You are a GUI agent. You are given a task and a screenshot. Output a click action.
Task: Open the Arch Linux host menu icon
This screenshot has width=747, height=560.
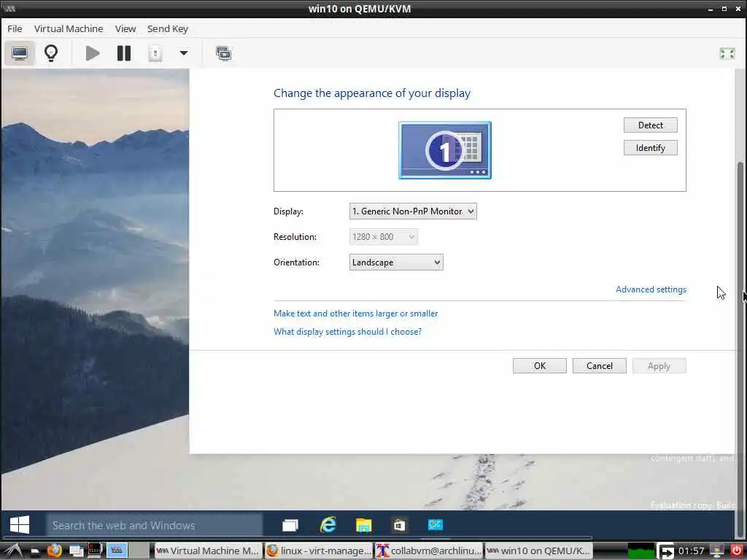pyautogui.click(x=13, y=551)
